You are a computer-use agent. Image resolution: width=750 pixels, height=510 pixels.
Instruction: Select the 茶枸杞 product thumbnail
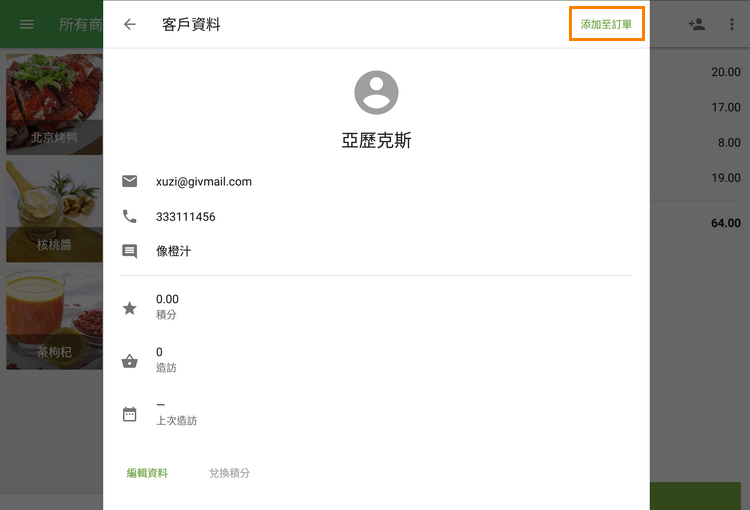point(54,319)
